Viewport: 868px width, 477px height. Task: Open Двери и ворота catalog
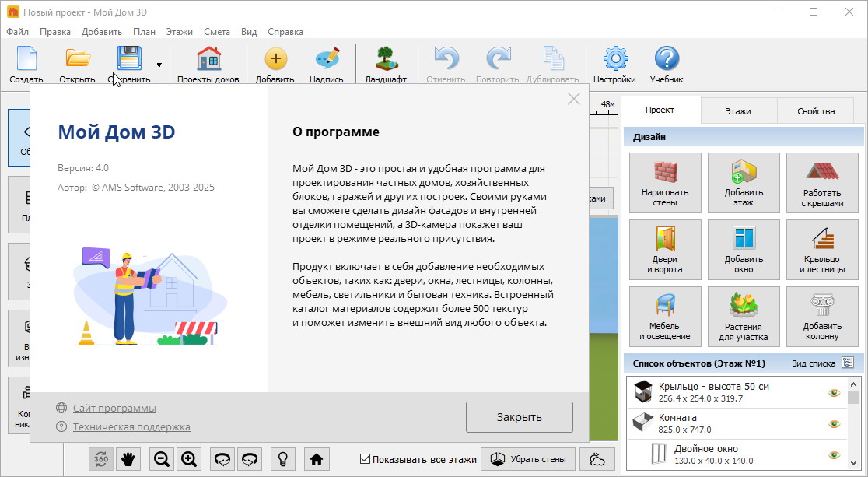tap(665, 247)
